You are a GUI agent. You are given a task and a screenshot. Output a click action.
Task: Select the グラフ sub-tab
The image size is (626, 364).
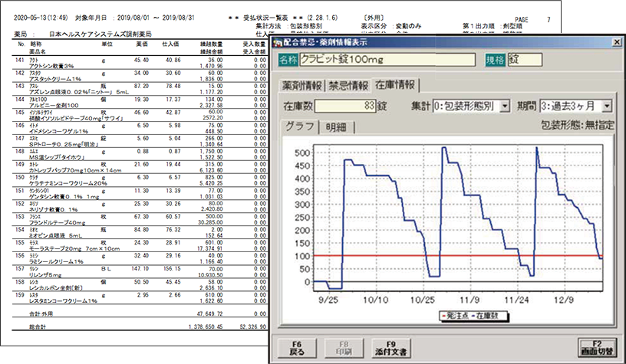[300, 126]
